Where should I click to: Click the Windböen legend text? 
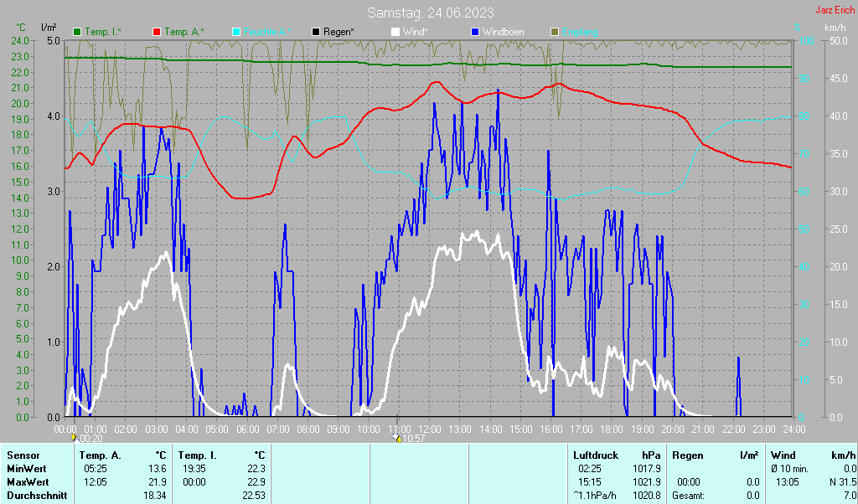[503, 32]
